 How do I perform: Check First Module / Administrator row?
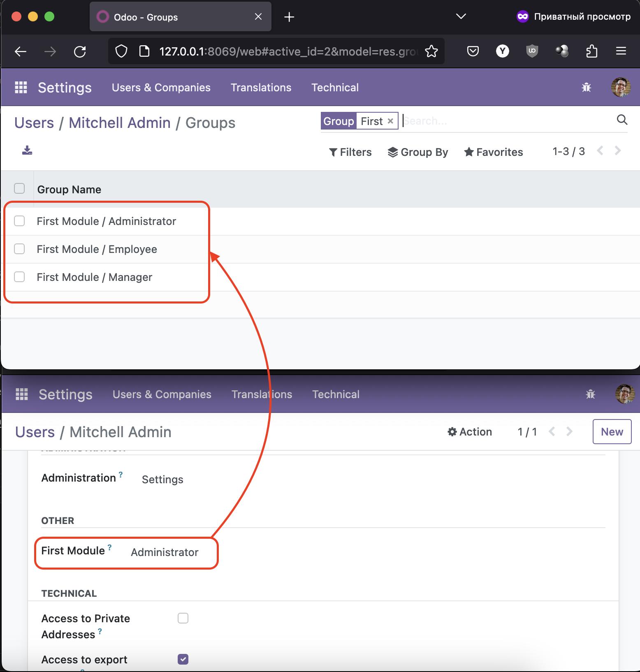click(x=19, y=221)
